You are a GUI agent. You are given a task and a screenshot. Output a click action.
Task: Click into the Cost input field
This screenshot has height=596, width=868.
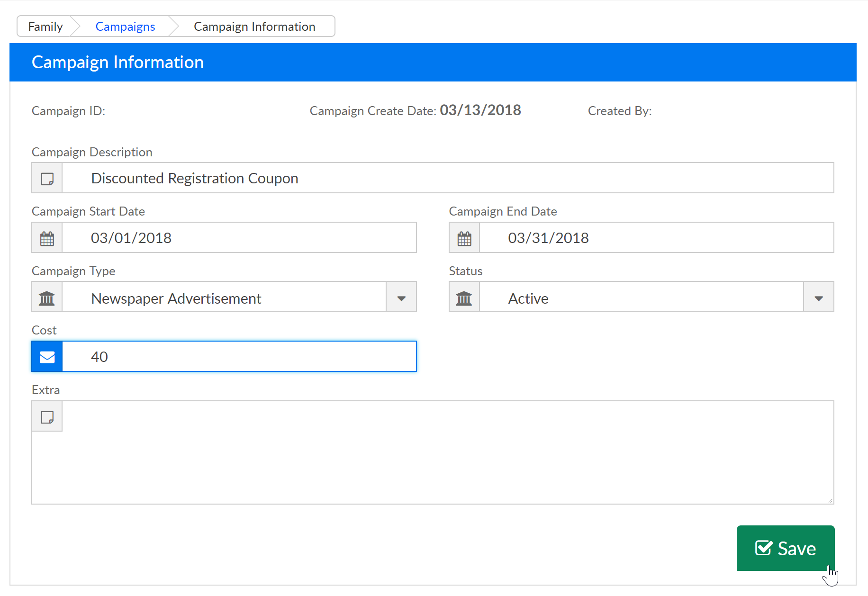239,357
